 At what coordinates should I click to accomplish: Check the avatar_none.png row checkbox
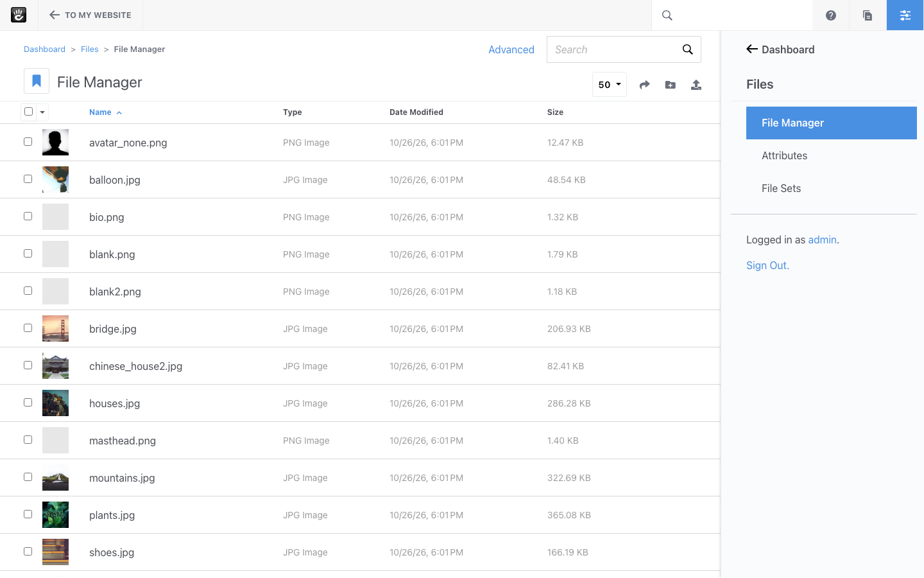click(28, 142)
